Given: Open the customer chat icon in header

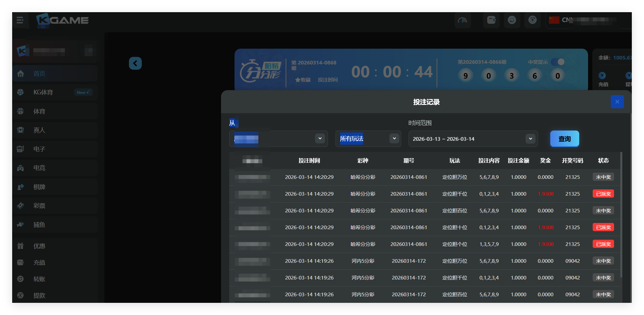Looking at the screenshot, I should [x=512, y=20].
